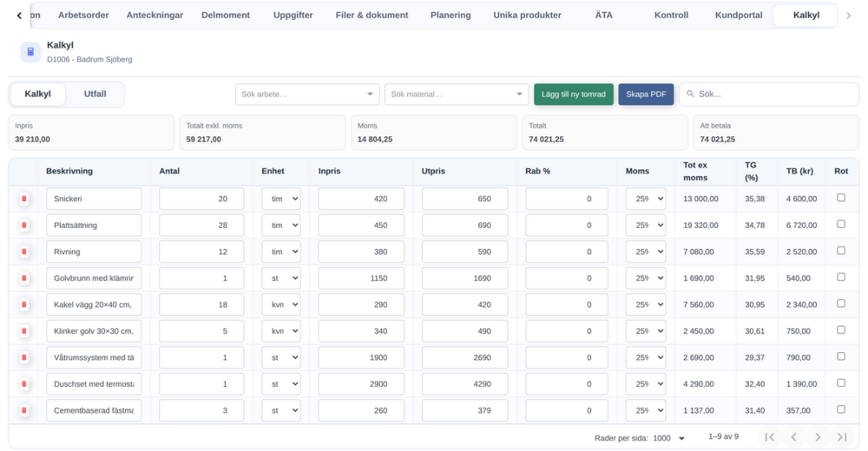
Task: Go to next page of table
Action: pyautogui.click(x=818, y=437)
